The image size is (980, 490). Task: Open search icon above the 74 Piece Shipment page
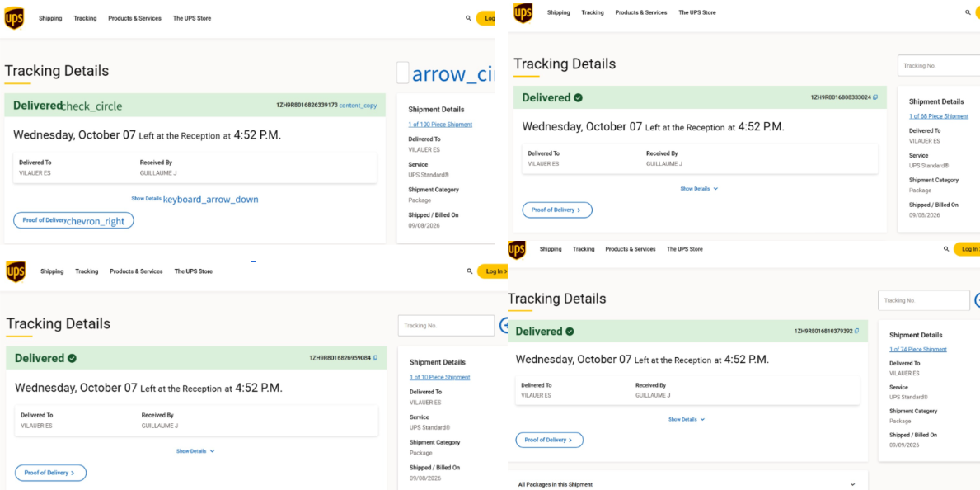coord(946,248)
